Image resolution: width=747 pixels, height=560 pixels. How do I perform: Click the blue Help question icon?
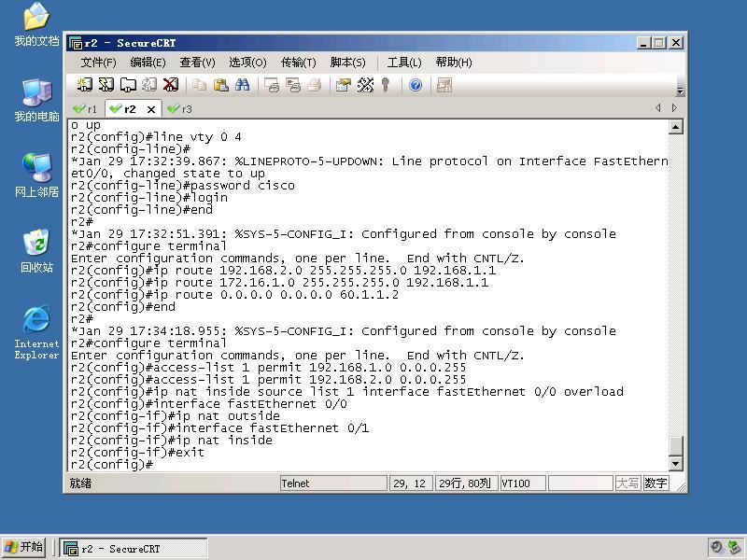(416, 85)
